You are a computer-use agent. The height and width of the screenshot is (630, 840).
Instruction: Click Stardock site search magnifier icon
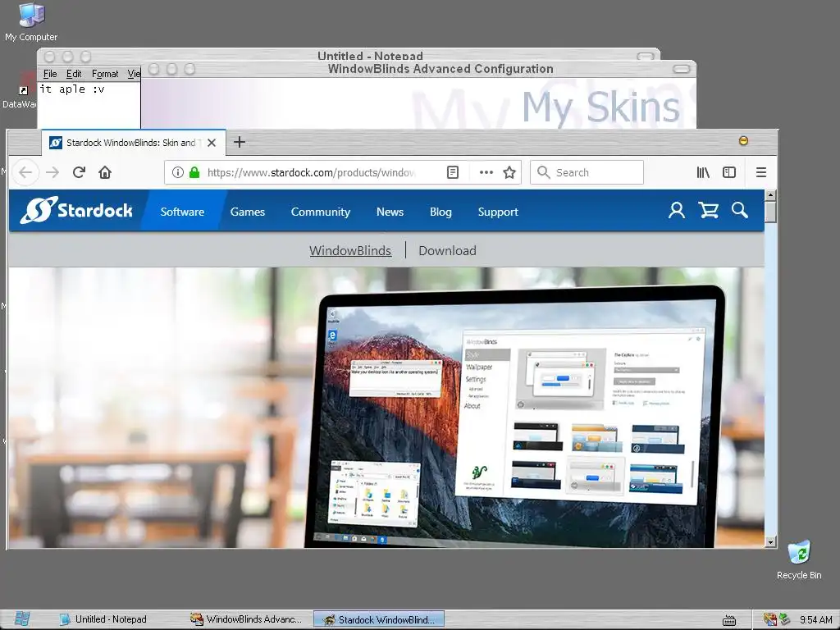tap(740, 210)
